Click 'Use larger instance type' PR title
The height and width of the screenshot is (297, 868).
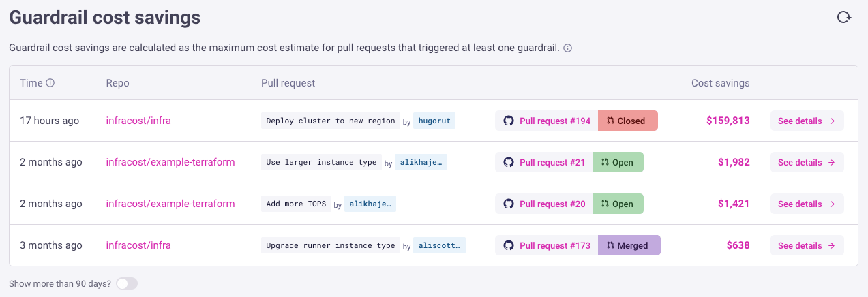click(x=321, y=162)
